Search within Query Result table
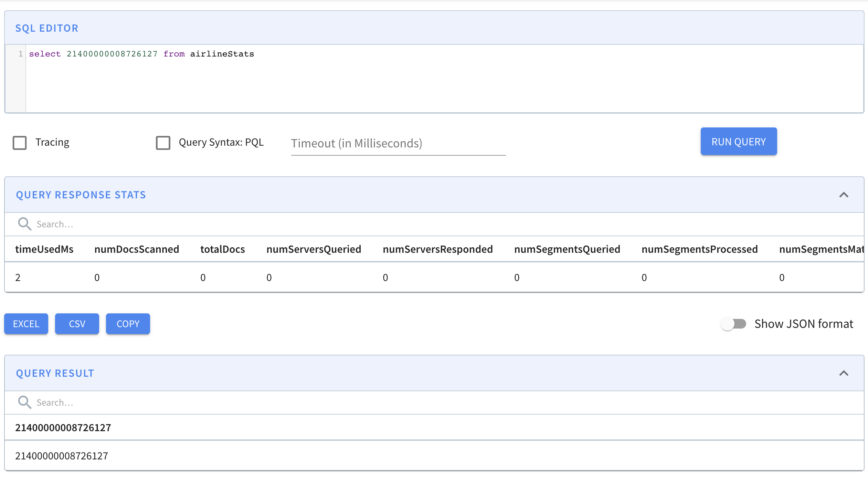Image resolution: width=868 pixels, height=478 pixels. click(207, 403)
